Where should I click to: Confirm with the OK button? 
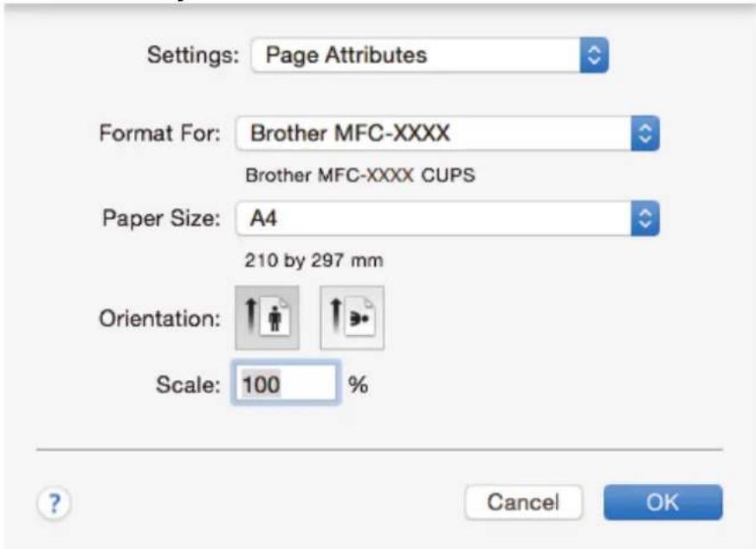pyautogui.click(x=663, y=502)
